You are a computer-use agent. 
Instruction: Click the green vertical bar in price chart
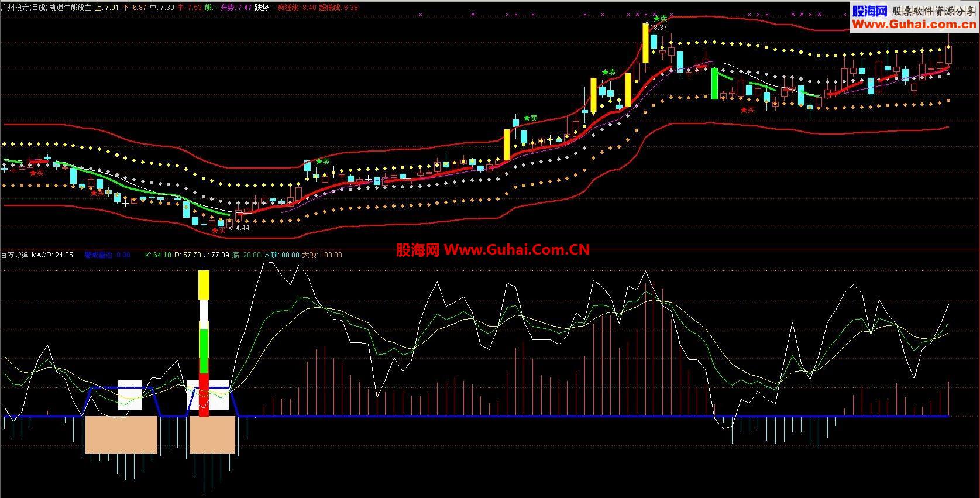pos(714,84)
